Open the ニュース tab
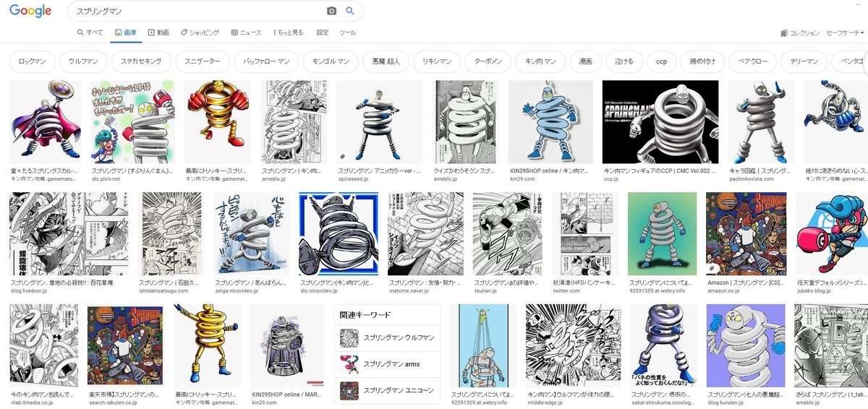Screen dimensions: 868x409 tap(247, 33)
